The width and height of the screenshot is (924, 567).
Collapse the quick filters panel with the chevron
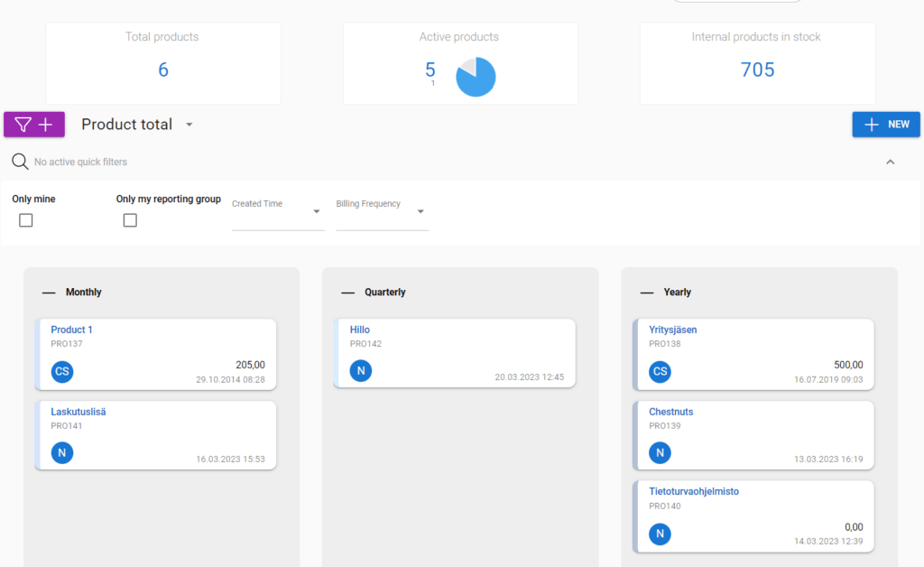point(890,162)
